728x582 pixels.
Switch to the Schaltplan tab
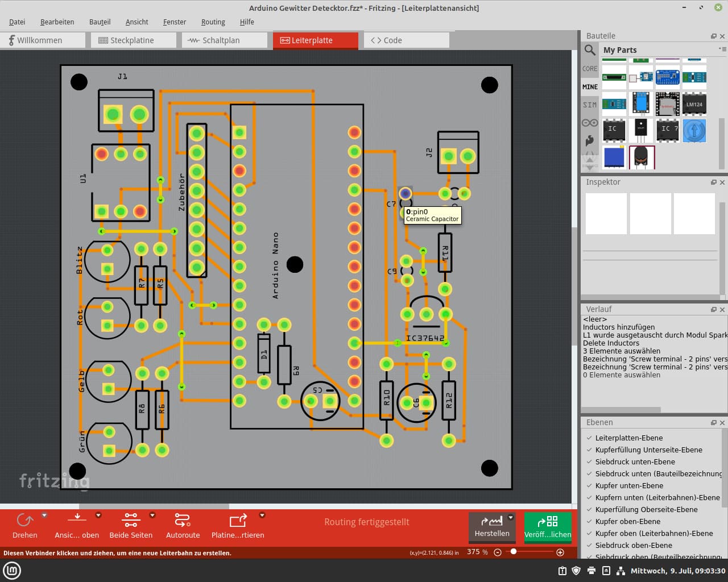point(221,40)
